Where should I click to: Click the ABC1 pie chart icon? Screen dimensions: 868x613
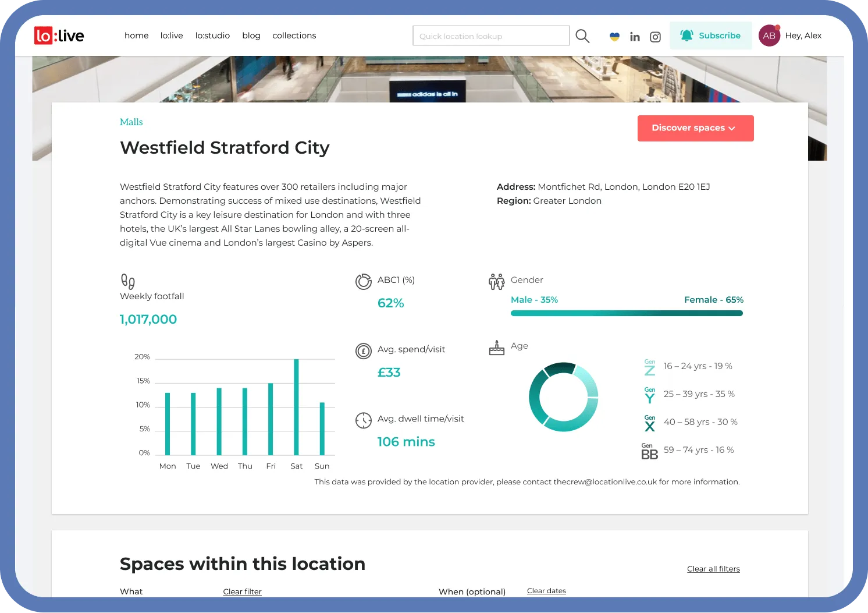coord(364,282)
